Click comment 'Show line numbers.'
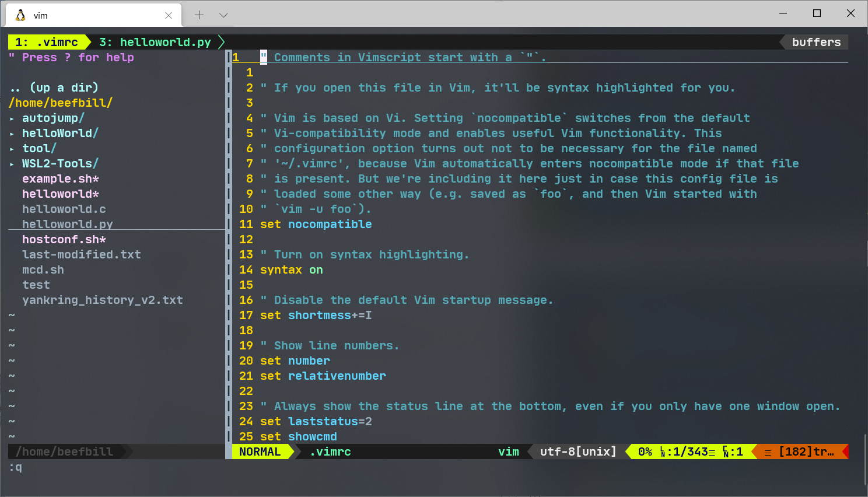The height and width of the screenshot is (497, 868). click(x=330, y=345)
